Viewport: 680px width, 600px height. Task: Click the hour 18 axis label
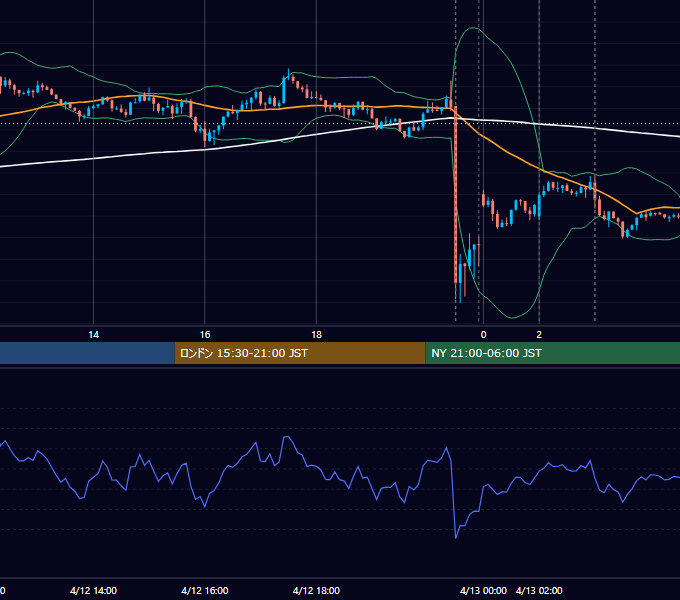coord(316,335)
